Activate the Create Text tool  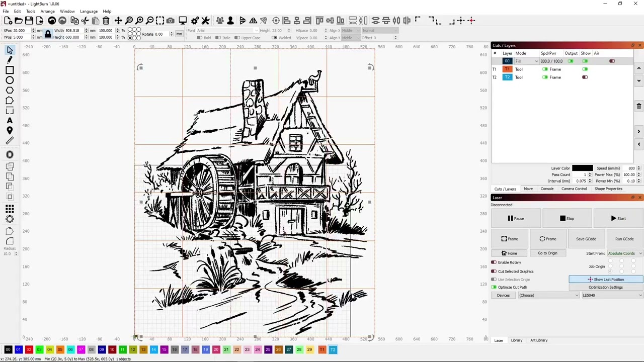[x=10, y=121]
